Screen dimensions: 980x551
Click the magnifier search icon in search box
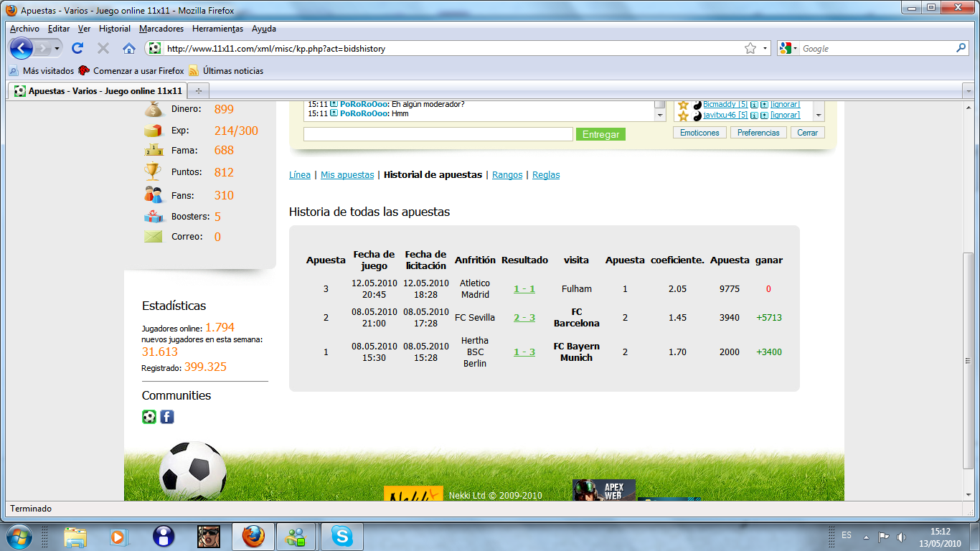point(961,48)
